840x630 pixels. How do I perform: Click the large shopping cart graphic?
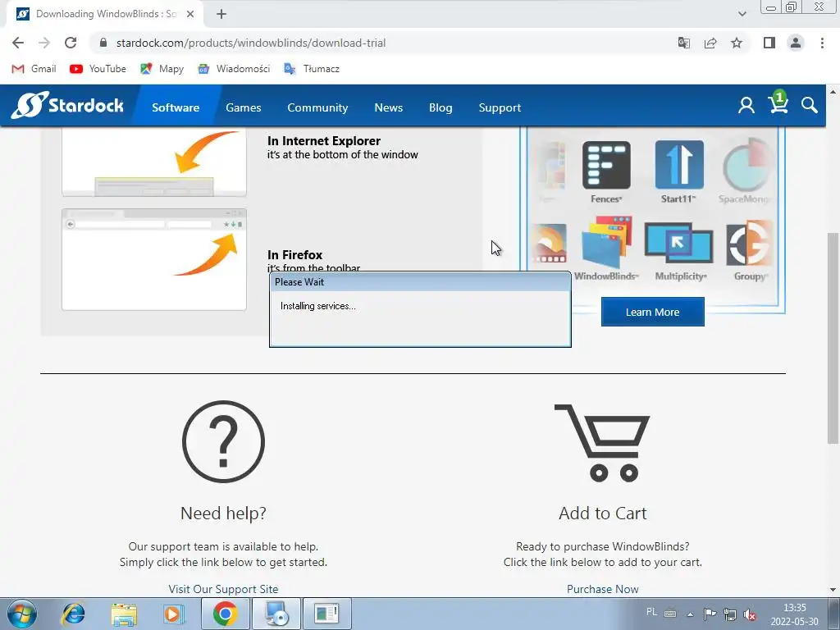[x=602, y=442]
